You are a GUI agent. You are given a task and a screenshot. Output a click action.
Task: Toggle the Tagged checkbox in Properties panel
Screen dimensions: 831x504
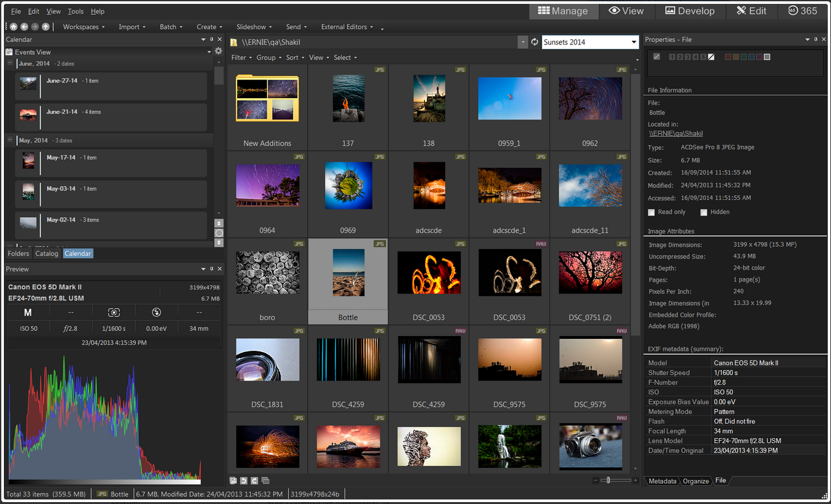point(657,57)
